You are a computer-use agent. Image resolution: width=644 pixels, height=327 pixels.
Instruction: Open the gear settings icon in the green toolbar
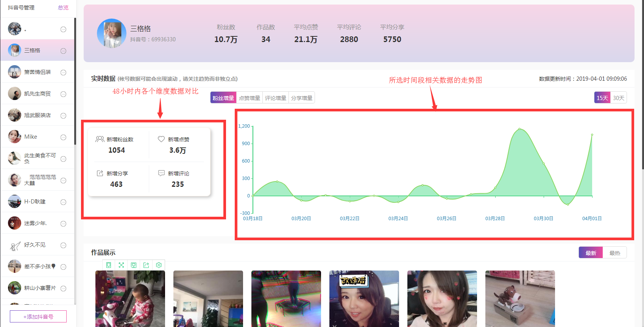159,265
